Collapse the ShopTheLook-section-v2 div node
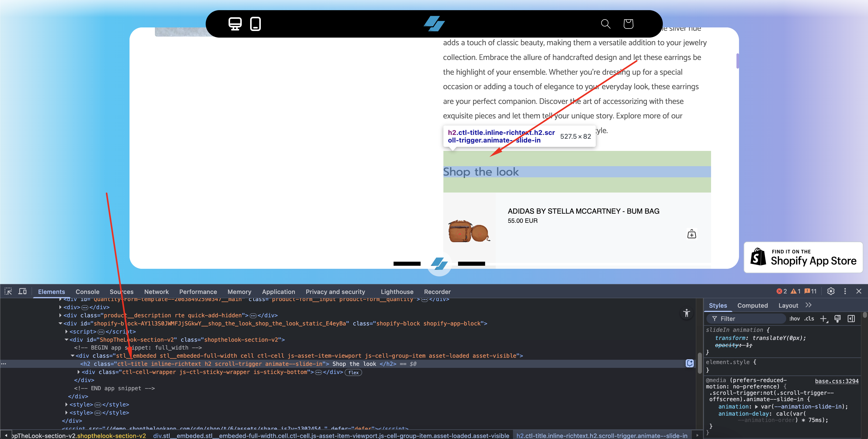Viewport: 868px width, 439px height. (x=66, y=339)
